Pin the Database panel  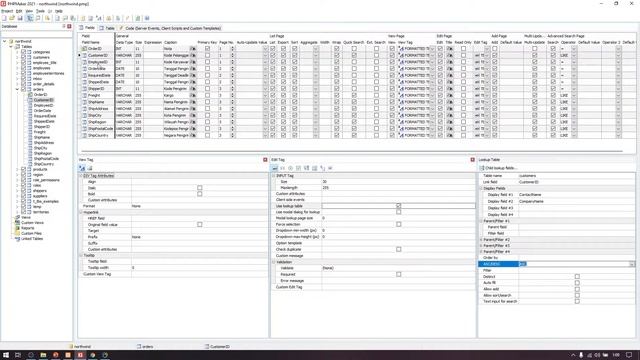pyautogui.click(x=64, y=26)
